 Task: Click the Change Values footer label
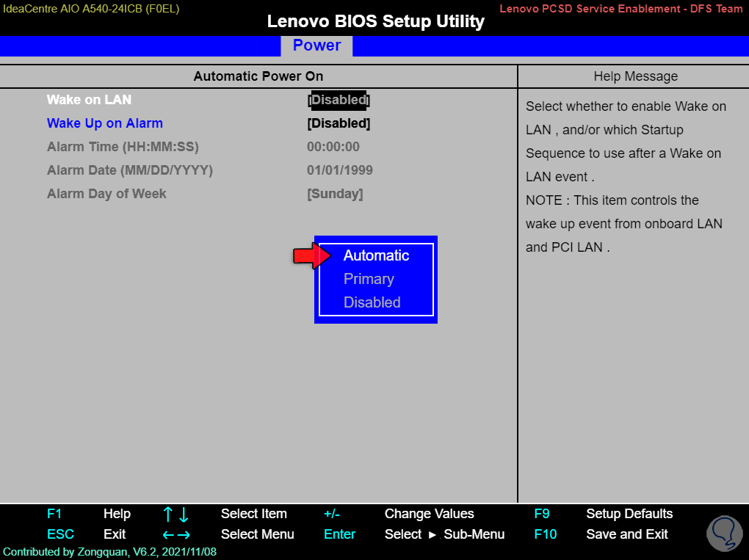[429, 514]
